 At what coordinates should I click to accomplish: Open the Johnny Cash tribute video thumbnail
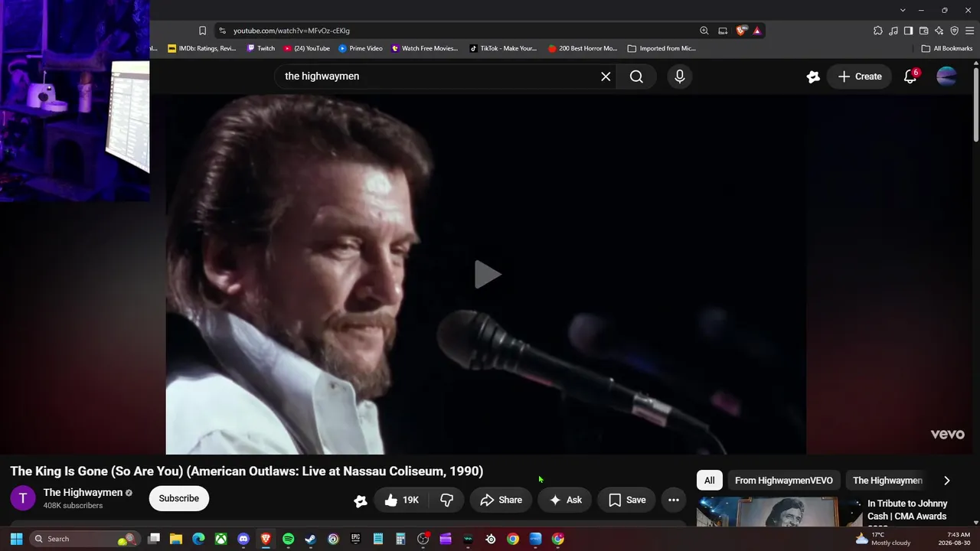click(779, 512)
